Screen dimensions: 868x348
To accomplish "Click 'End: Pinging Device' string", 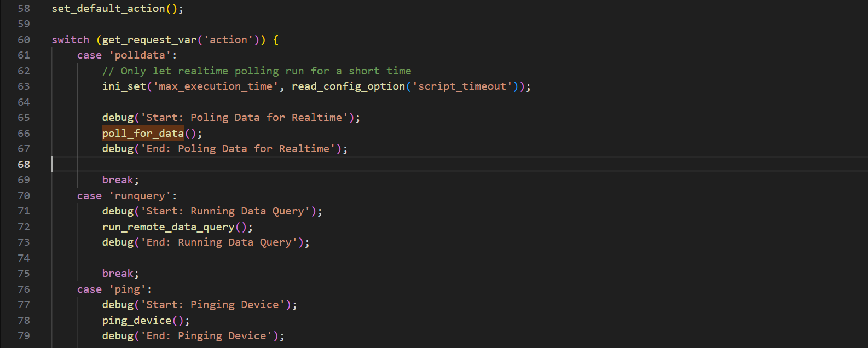I will pos(206,336).
